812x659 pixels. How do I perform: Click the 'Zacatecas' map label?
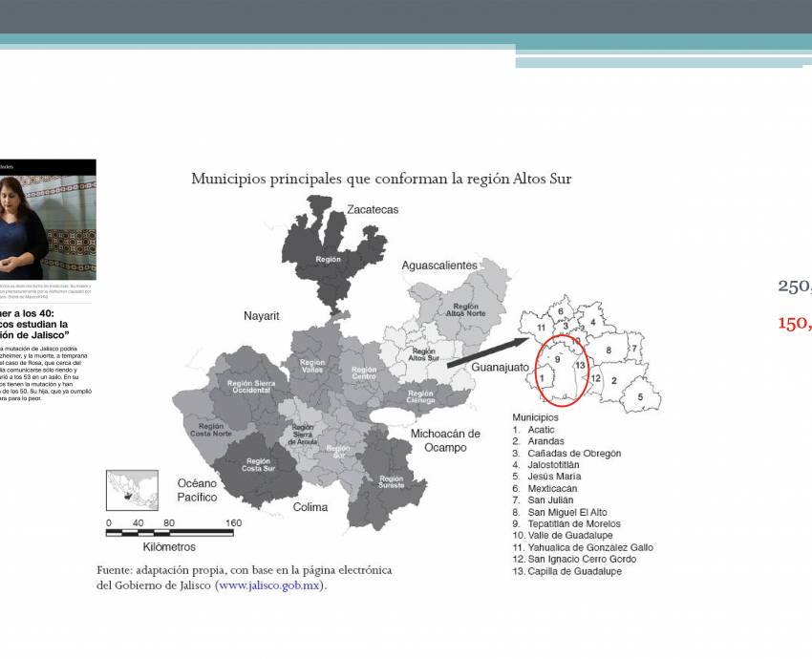(x=373, y=210)
